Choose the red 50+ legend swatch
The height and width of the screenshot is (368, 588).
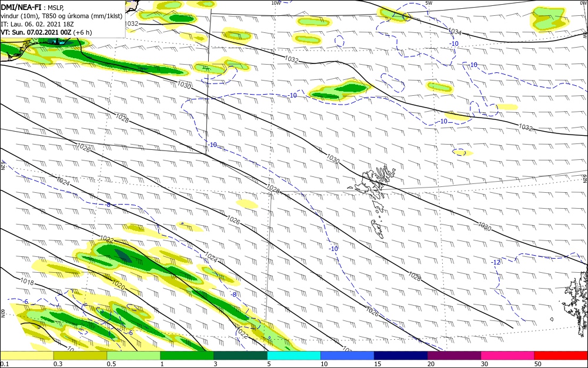coord(561,356)
